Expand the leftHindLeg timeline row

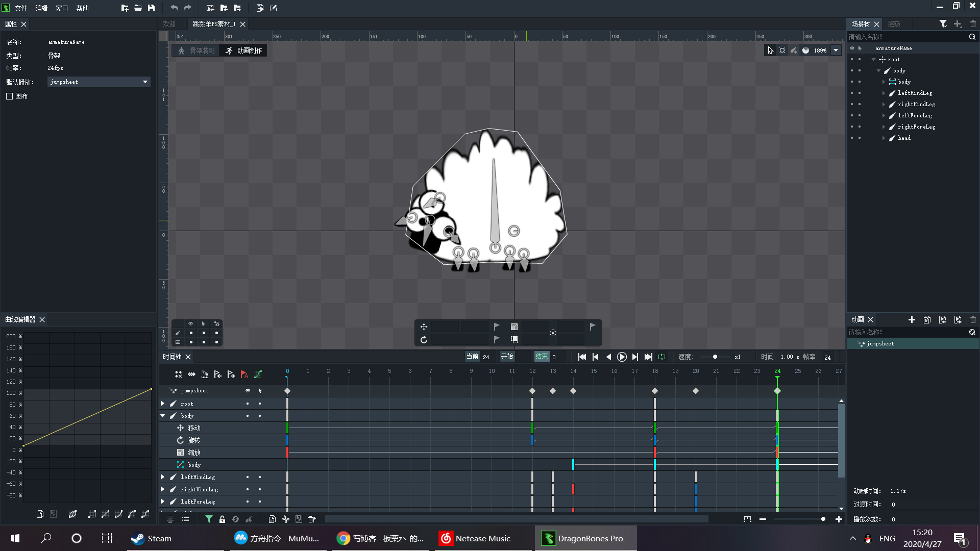click(x=163, y=477)
